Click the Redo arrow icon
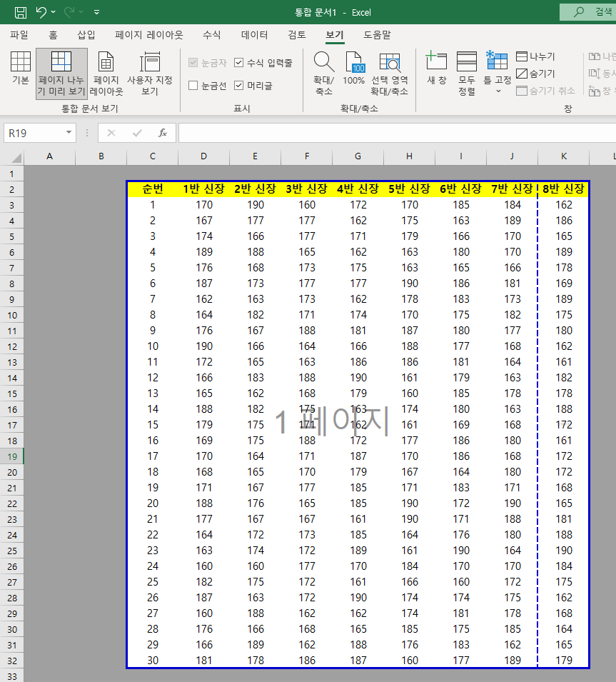This screenshot has width=616, height=682. 69,11
